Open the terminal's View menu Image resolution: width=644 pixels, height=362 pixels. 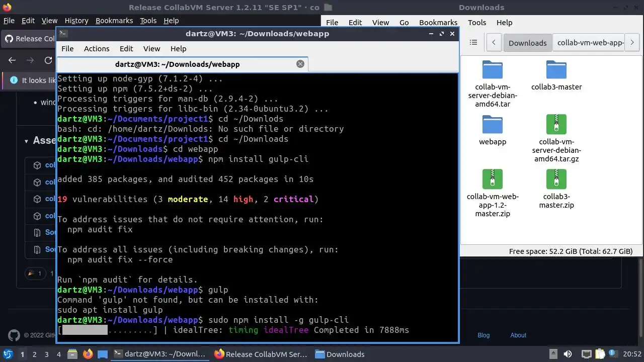[151, 49]
